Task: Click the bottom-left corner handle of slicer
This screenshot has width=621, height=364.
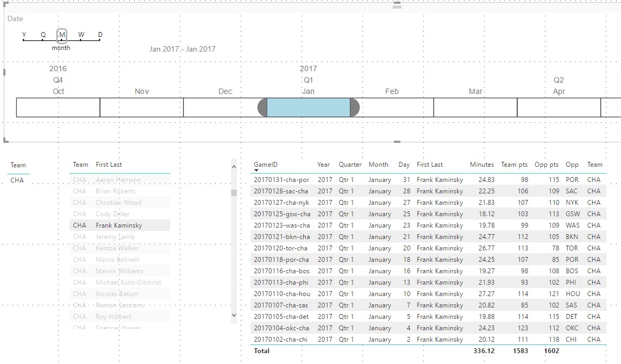Action: 5,140
